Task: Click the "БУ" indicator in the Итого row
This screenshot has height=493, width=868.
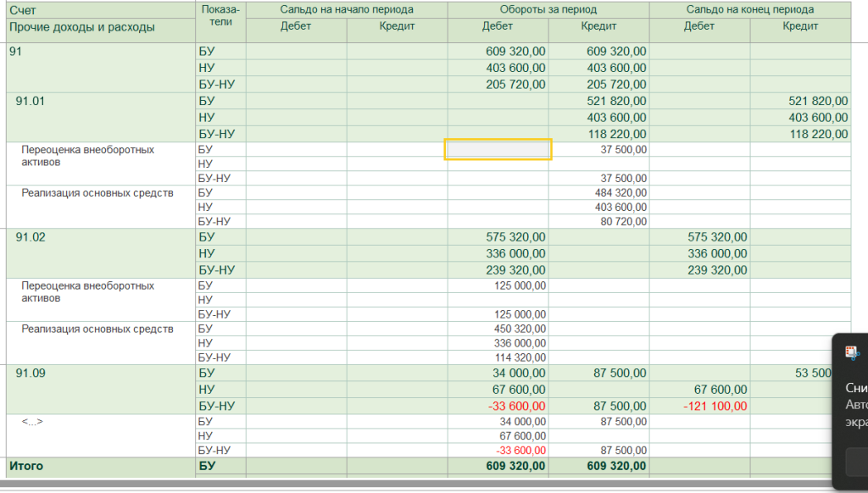Action: tap(207, 466)
